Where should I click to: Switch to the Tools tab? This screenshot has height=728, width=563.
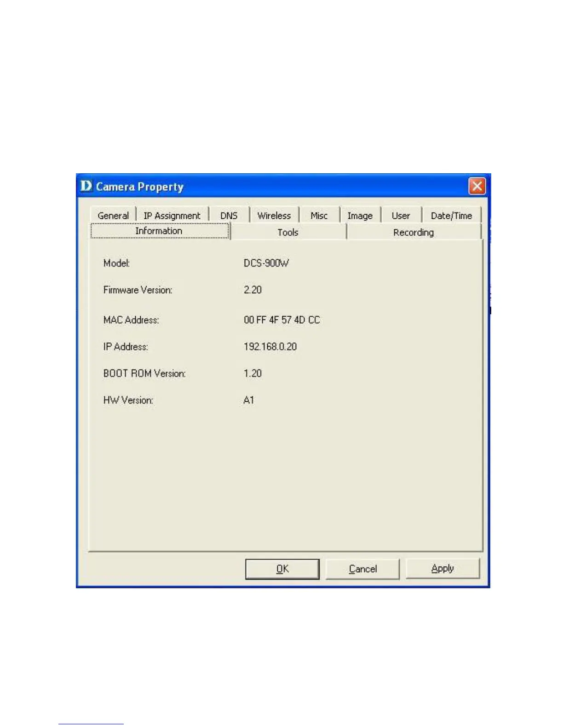pyautogui.click(x=288, y=232)
